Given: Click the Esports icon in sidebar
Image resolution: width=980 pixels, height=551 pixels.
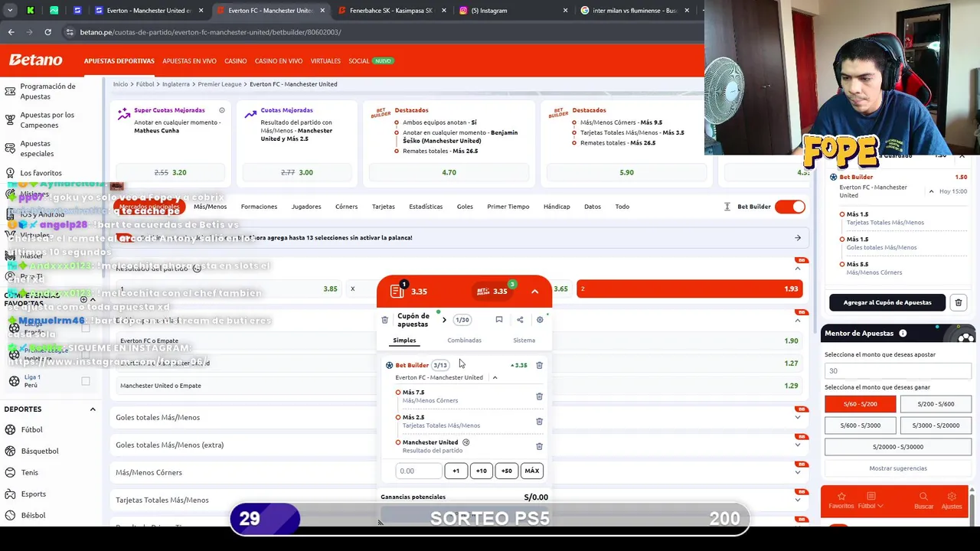Looking at the screenshot, I should (x=11, y=494).
